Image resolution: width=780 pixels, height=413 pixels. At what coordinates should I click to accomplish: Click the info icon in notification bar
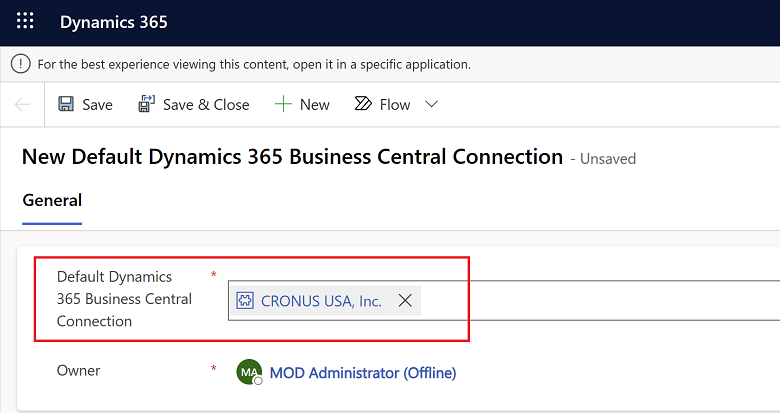point(20,64)
